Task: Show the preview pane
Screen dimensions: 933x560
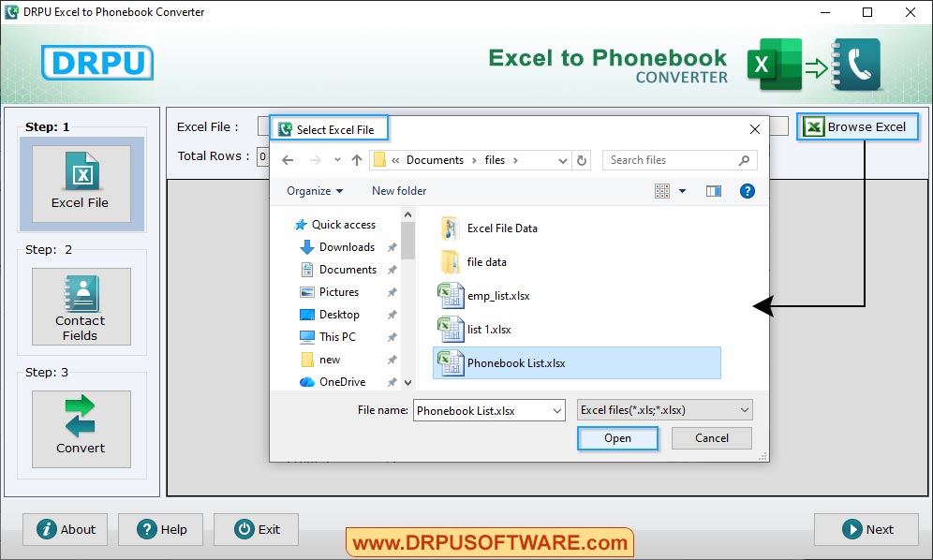Action: 714,190
